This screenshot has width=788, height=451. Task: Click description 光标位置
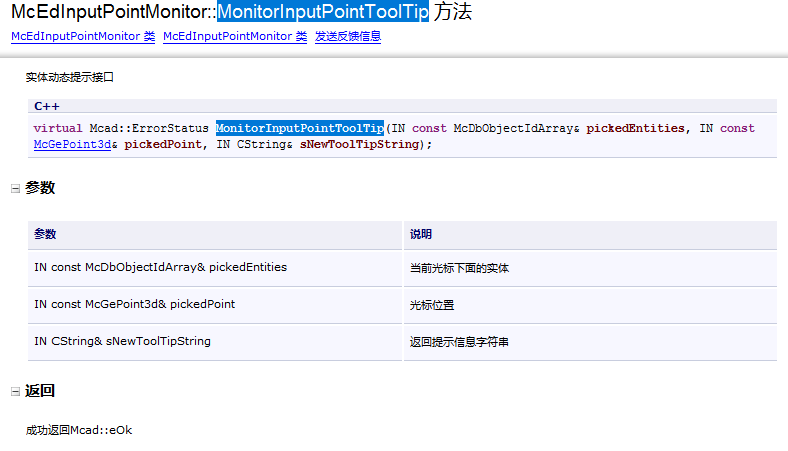(432, 305)
